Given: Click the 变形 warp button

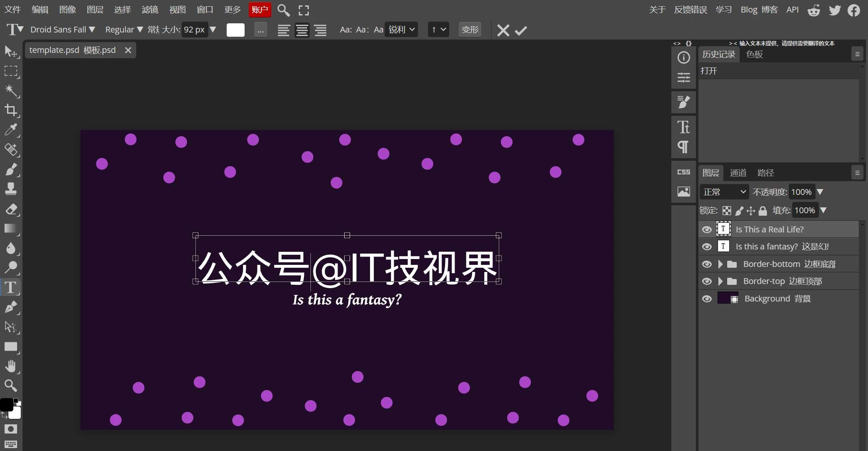Looking at the screenshot, I should (x=470, y=30).
